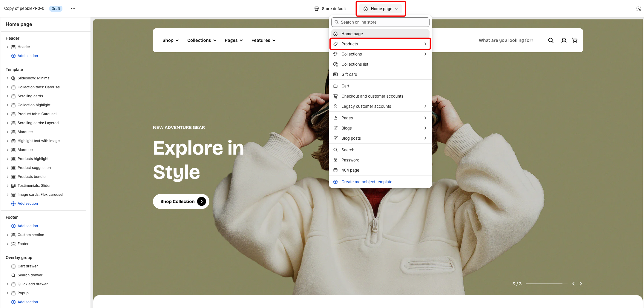Image resolution: width=644 pixels, height=308 pixels.
Task: Click the 404 page icon in dropdown
Action: [335, 170]
